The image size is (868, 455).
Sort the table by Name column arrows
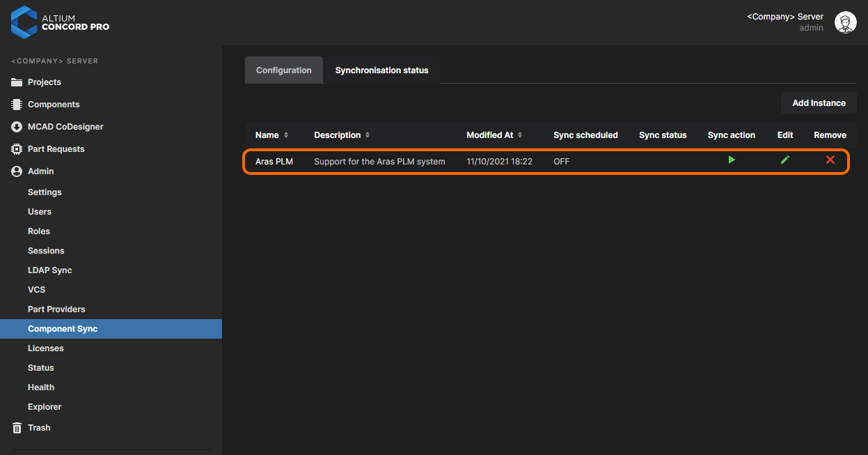pos(286,135)
